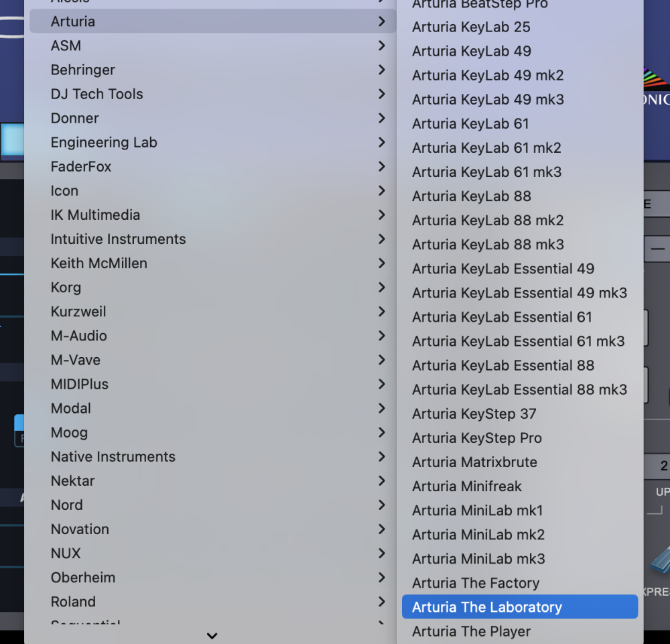Expand the Icon submenu arrow

(x=382, y=190)
